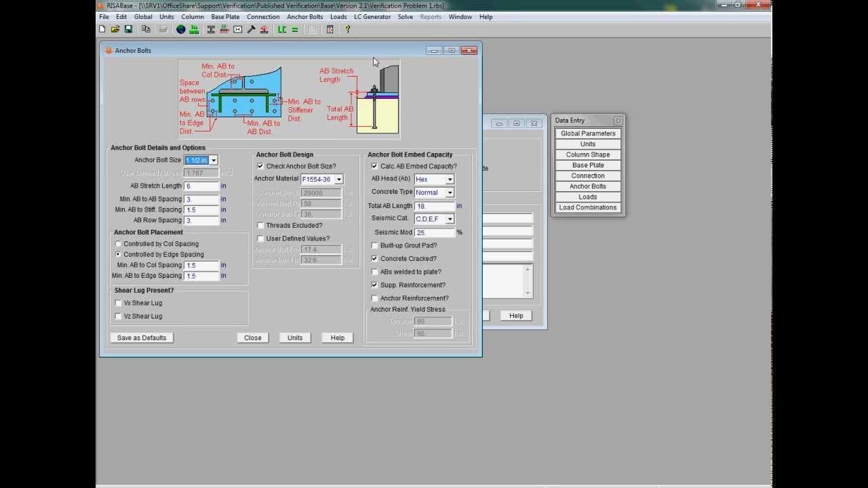
Task: Click the red Loads toolbar icon
Action: [x=264, y=29]
